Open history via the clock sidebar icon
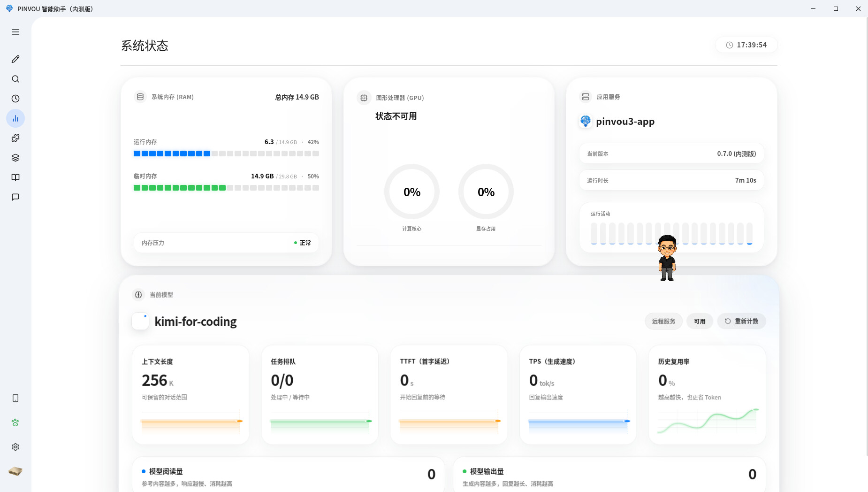 tap(15, 99)
